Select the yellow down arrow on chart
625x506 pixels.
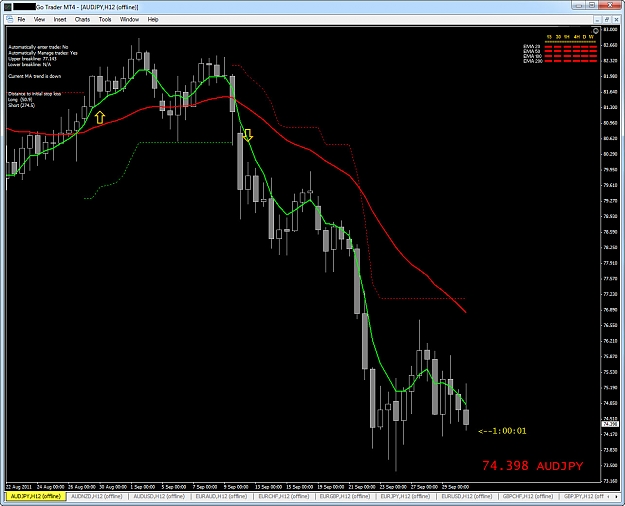(x=248, y=135)
